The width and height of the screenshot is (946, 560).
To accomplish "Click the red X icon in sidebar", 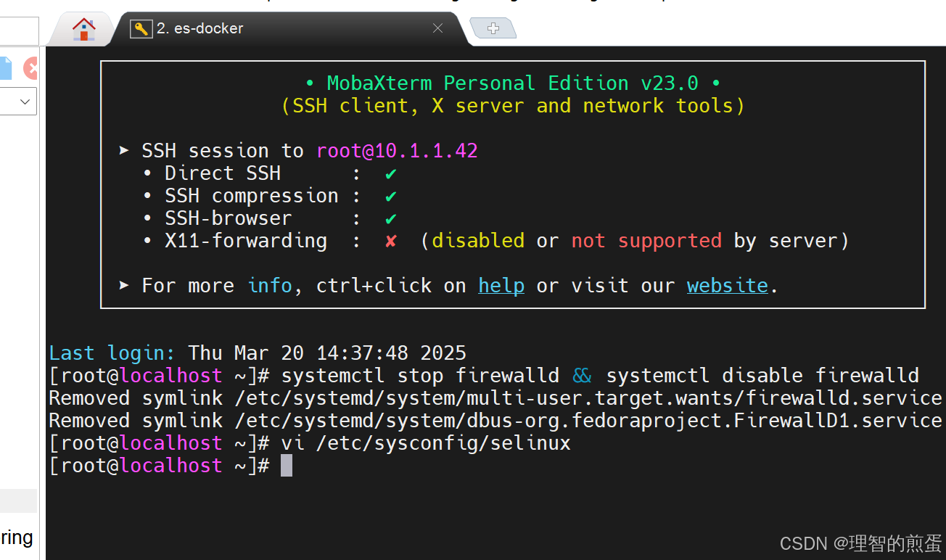I will (30, 68).
